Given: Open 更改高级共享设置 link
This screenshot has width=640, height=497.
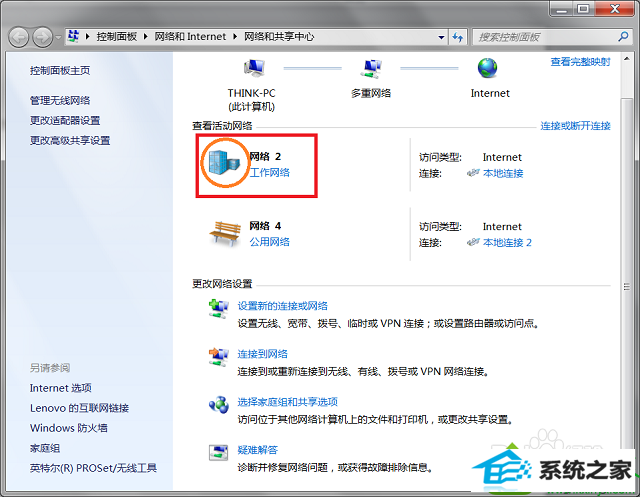Looking at the screenshot, I should [x=70, y=140].
